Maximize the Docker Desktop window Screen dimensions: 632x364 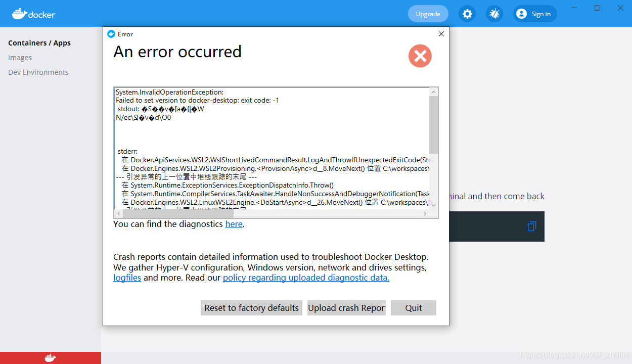pos(597,8)
